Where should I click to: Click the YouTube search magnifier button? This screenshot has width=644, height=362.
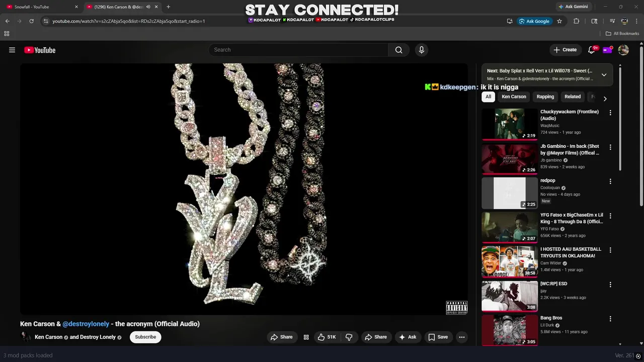click(x=398, y=50)
